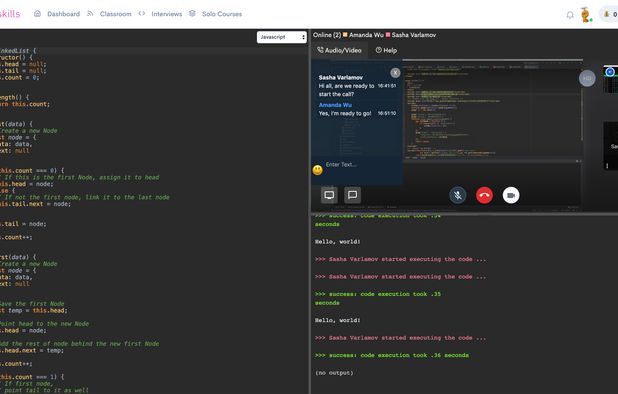
Task: Click the Classroom broadcast icon
Action: (90, 13)
